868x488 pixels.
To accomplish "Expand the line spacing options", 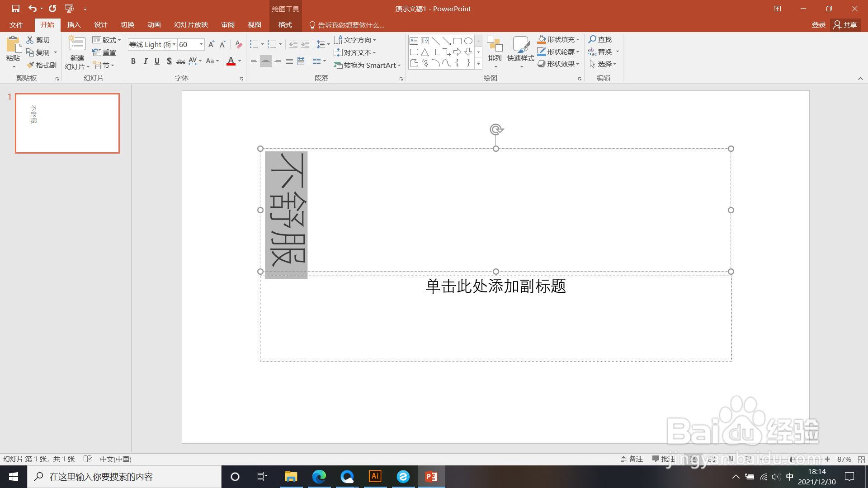I will (x=323, y=44).
